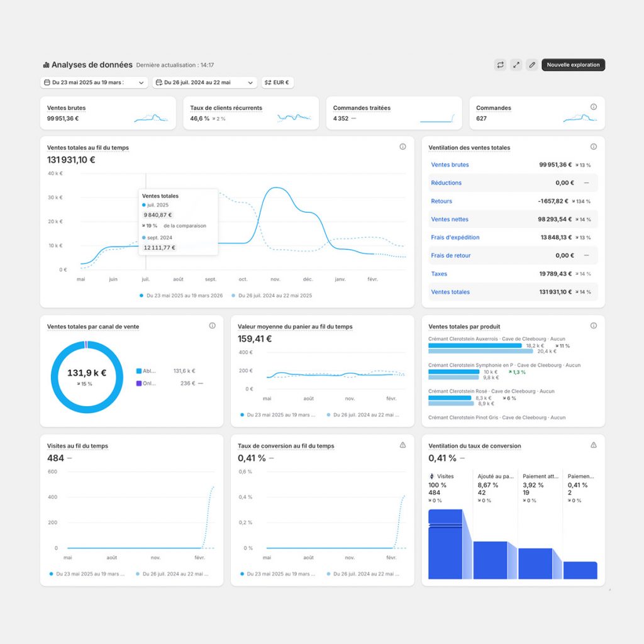Click info icon on Ventes totales par produit
The width and height of the screenshot is (644, 644).
pos(593,326)
